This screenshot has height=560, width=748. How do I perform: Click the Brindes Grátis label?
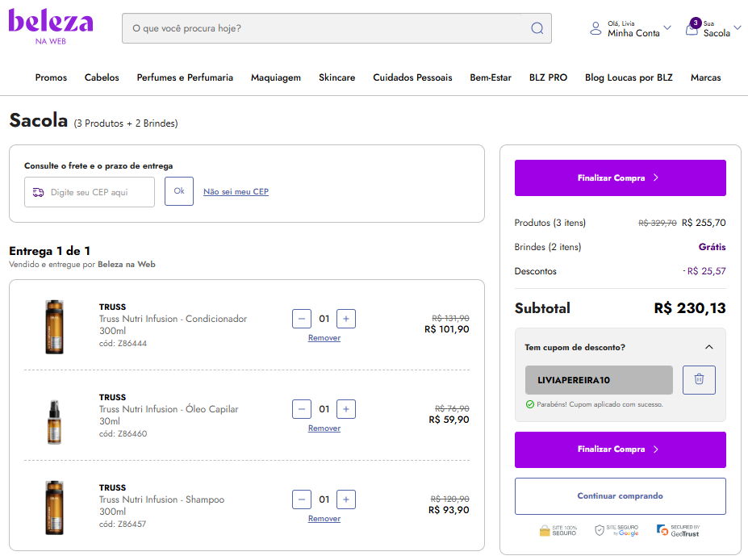pyautogui.click(x=712, y=247)
